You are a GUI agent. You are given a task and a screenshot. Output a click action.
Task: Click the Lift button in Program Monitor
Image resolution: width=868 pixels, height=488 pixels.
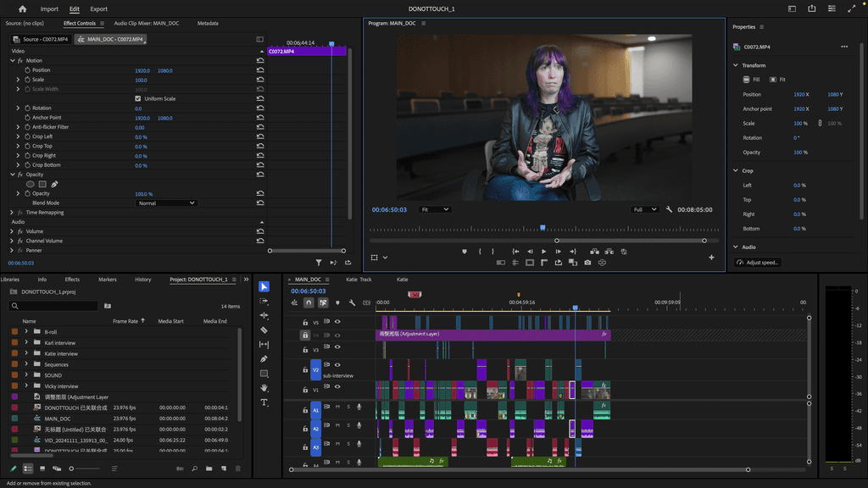click(594, 252)
